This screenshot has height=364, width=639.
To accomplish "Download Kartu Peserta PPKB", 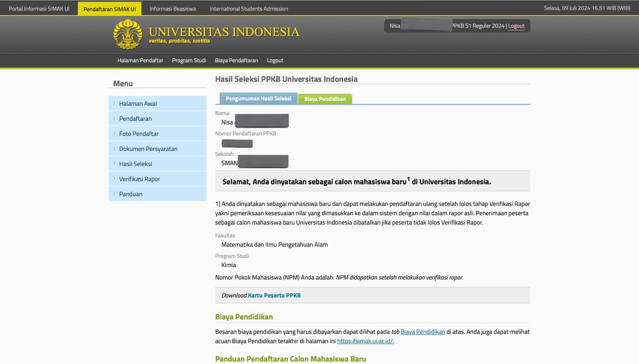I will [x=274, y=295].
